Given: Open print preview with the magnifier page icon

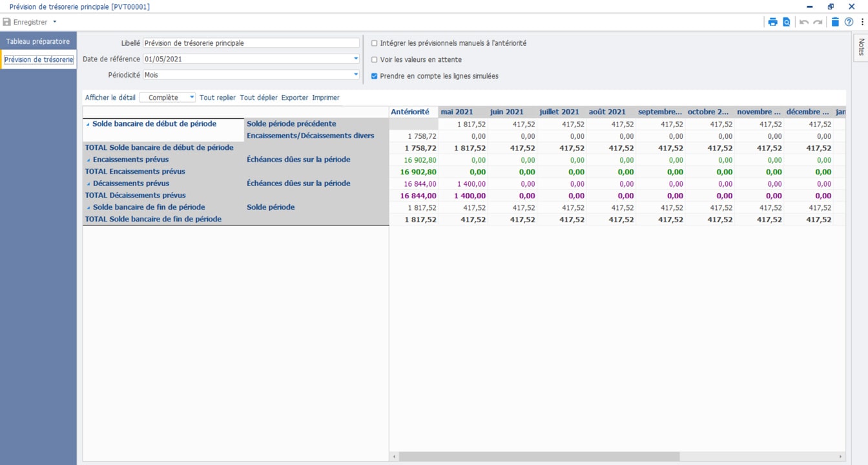Looking at the screenshot, I should tap(786, 22).
